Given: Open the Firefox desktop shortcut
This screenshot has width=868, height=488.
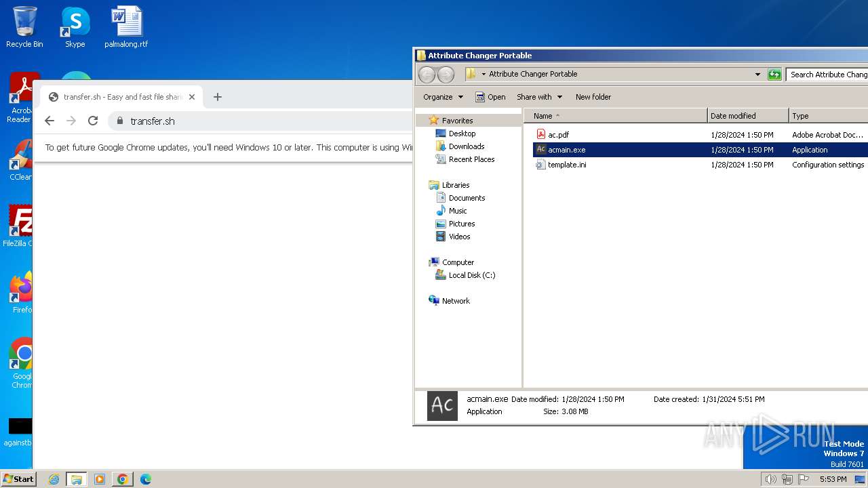Looking at the screenshot, I should coord(20,293).
